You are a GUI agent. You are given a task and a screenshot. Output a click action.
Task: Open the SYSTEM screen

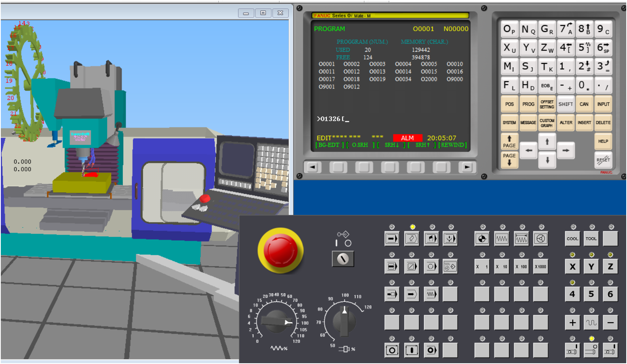509,122
